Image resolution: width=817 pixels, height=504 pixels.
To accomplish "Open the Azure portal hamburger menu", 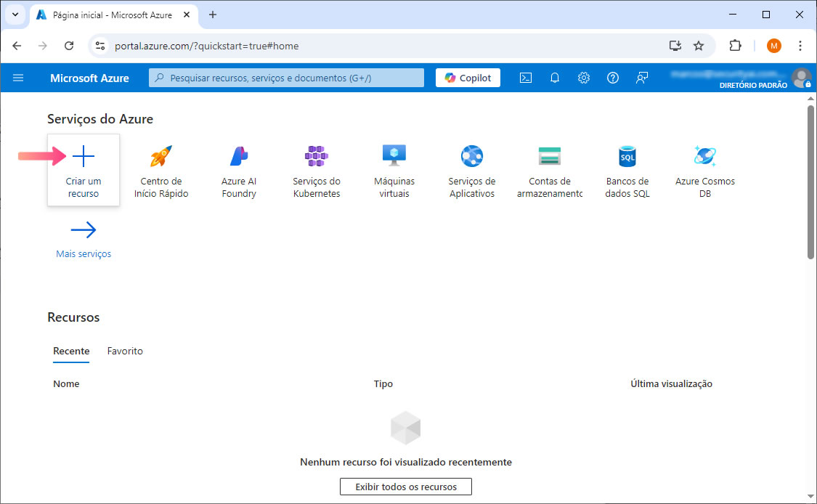I will pos(18,78).
